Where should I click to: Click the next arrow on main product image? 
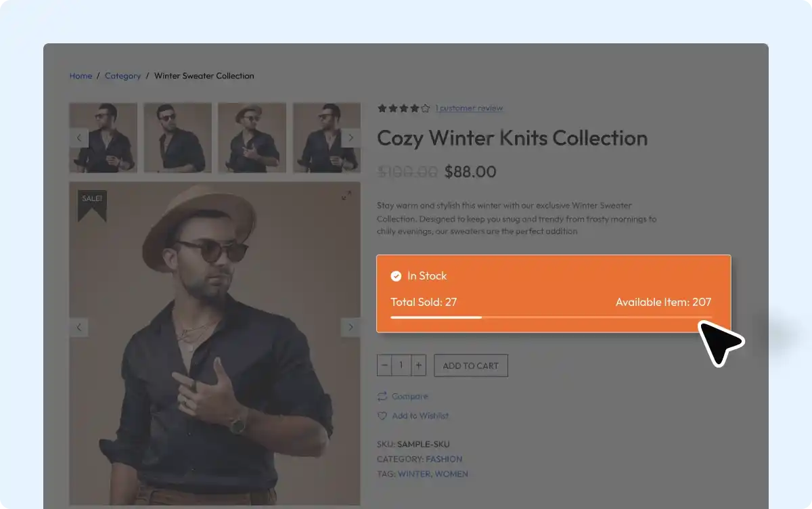pos(351,327)
